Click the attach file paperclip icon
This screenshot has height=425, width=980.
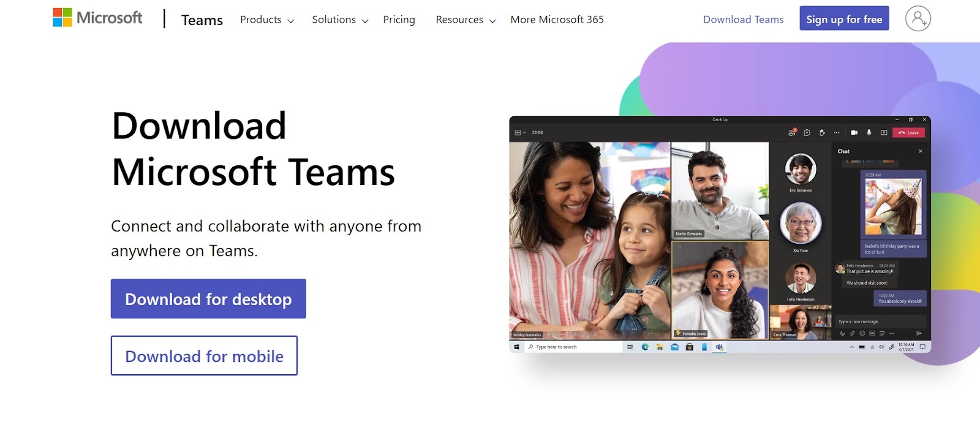pos(852,333)
